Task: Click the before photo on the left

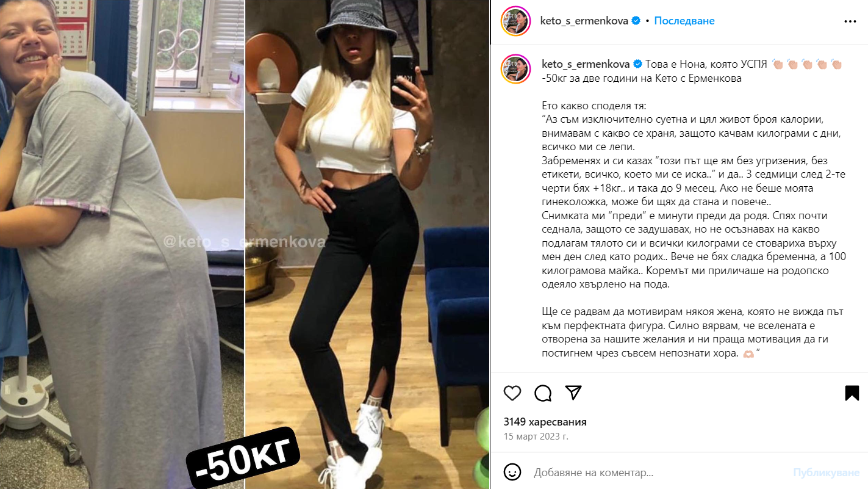Action: click(122, 244)
